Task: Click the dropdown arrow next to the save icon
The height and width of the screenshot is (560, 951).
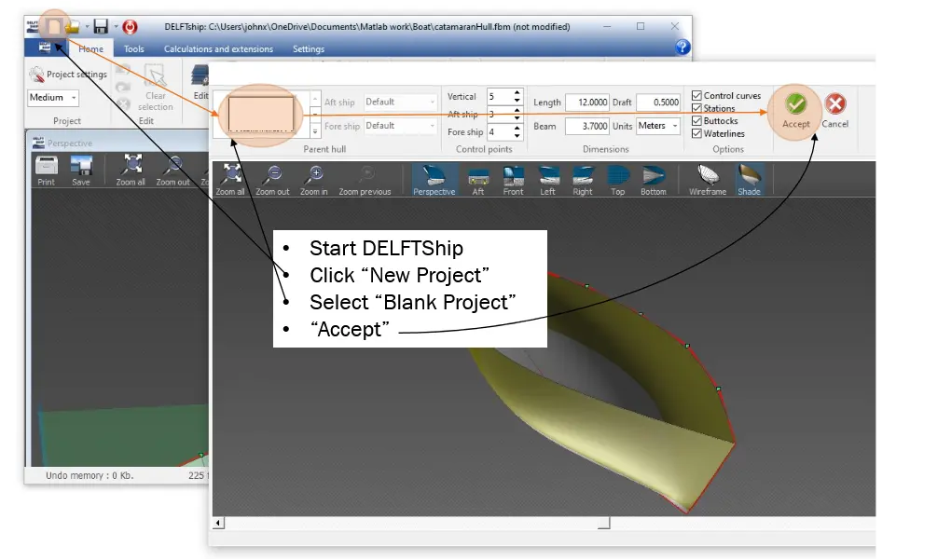Action: 116,27
